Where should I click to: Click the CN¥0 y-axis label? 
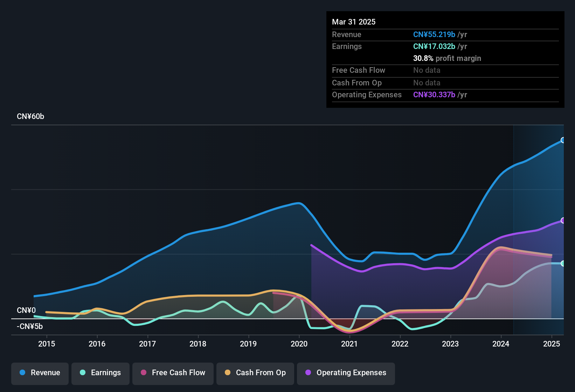click(26, 310)
